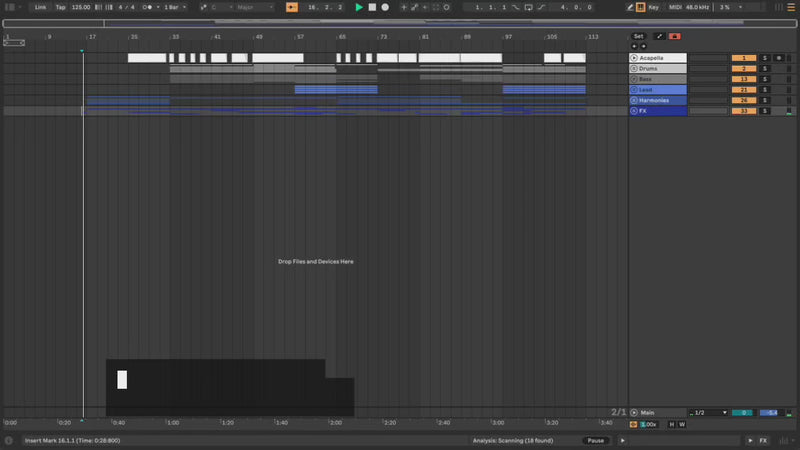Image resolution: width=800 pixels, height=450 pixels.
Task: Solo the Drums track
Action: pyautogui.click(x=765, y=69)
